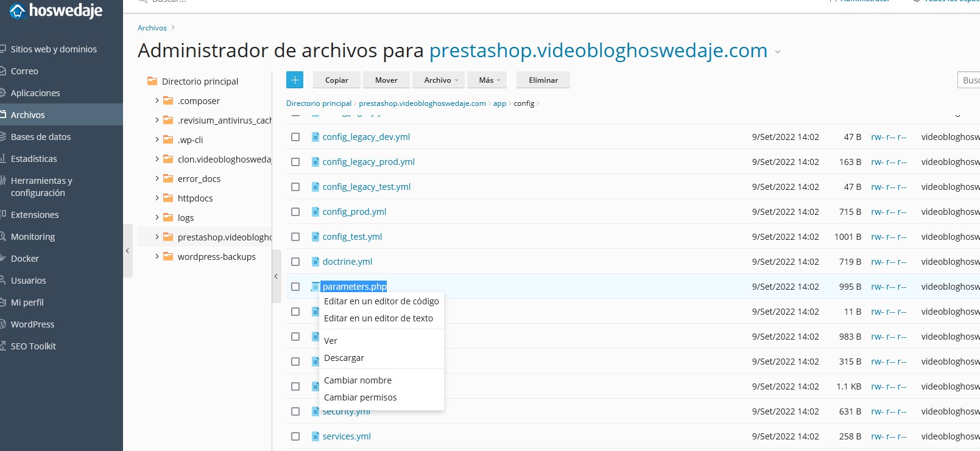Click the config_legacy_prod.yml file icon
Viewport: 980px width, 451px height.
[x=316, y=162]
